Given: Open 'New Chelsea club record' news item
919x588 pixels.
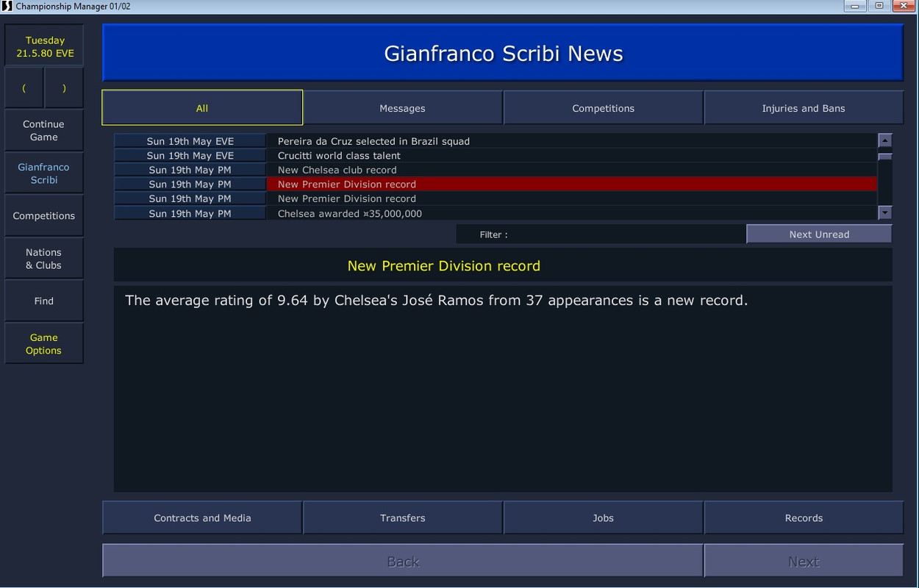Looking at the screenshot, I should (x=571, y=170).
